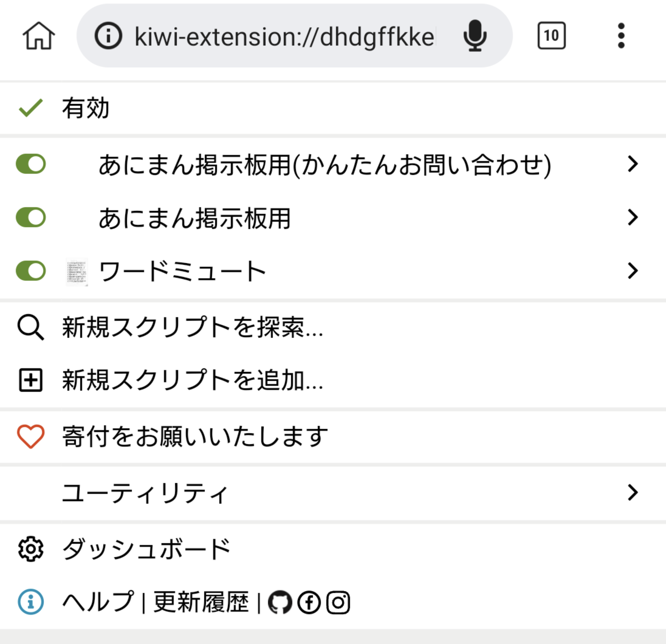Disable the あにまん掲示板用(かんたんお問い合わせ) script toggle
This screenshot has width=666, height=644.
pos(31,164)
